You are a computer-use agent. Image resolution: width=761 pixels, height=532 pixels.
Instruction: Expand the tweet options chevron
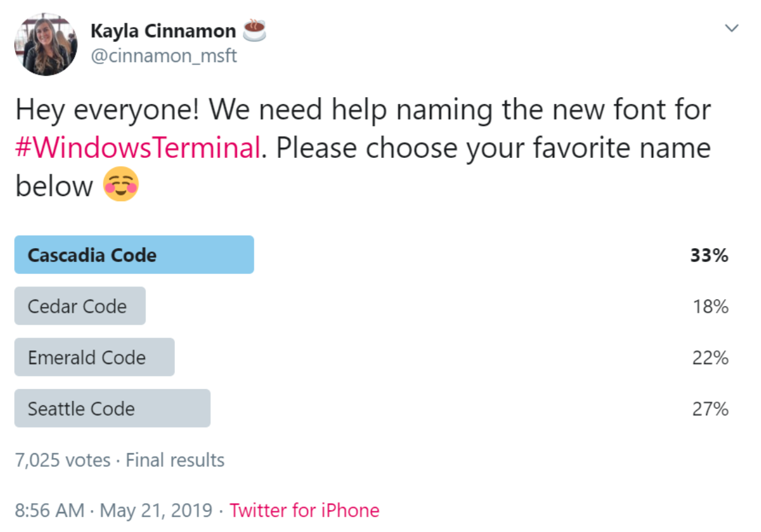[732, 28]
